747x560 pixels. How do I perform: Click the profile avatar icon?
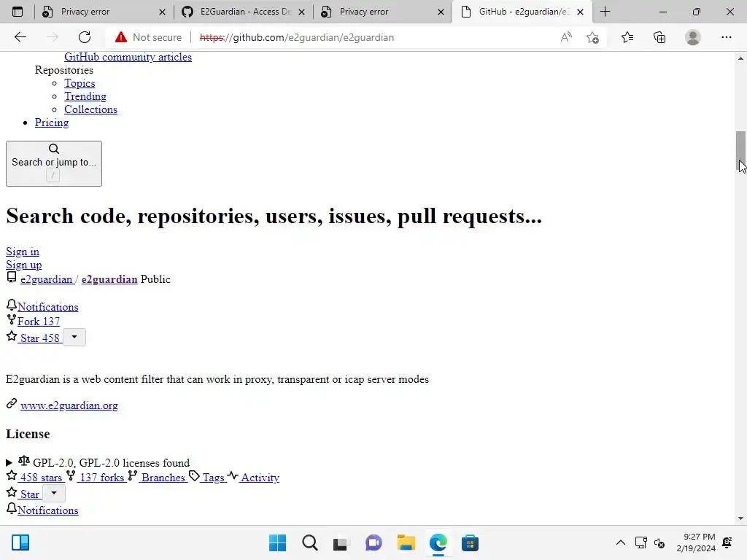(x=693, y=37)
